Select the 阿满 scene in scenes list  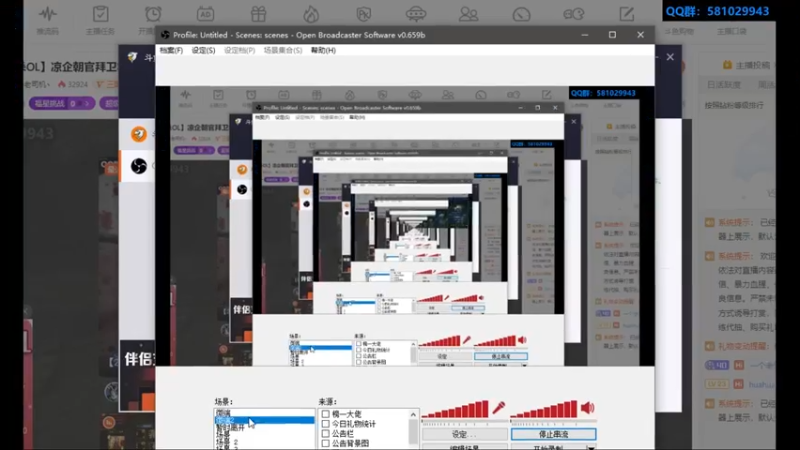[223, 413]
